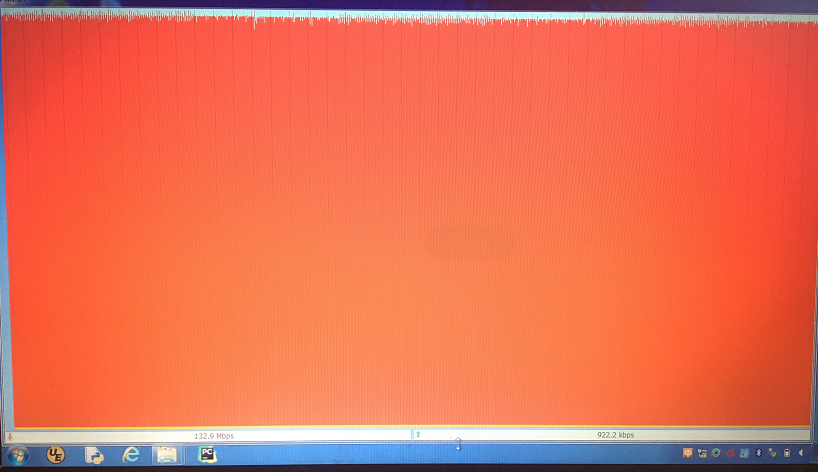
Task: Launch UltraEdit from the taskbar
Action: (56, 455)
